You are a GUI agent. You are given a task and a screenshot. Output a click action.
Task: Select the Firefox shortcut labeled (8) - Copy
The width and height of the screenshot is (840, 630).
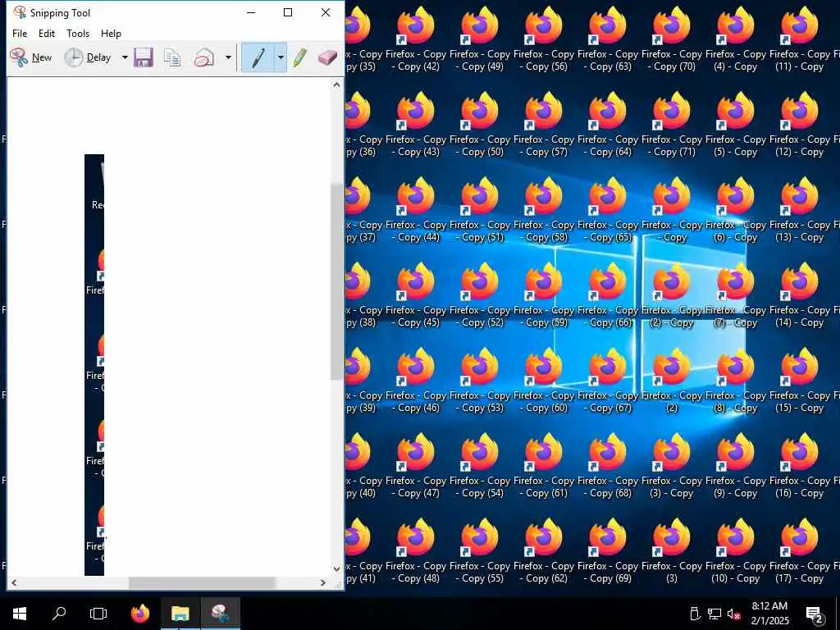[x=736, y=380]
